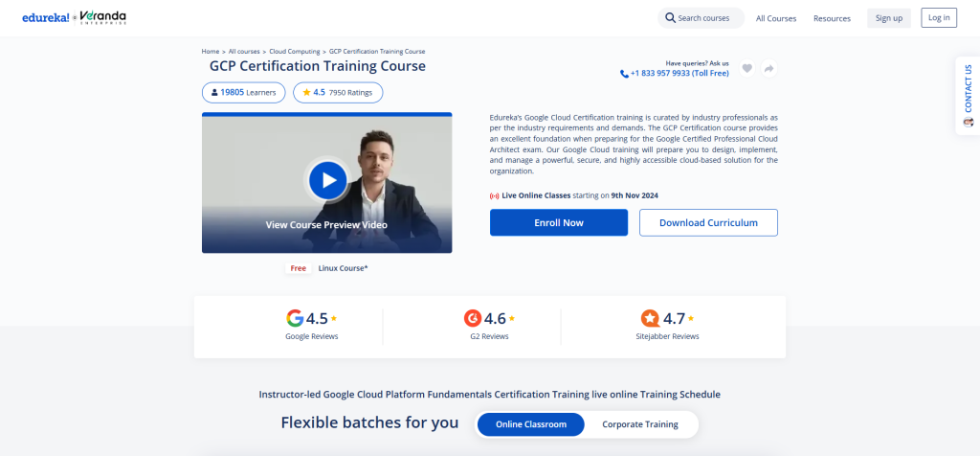Call the +1 833 957 9933 number link
This screenshot has width=980, height=456.
coord(679,73)
